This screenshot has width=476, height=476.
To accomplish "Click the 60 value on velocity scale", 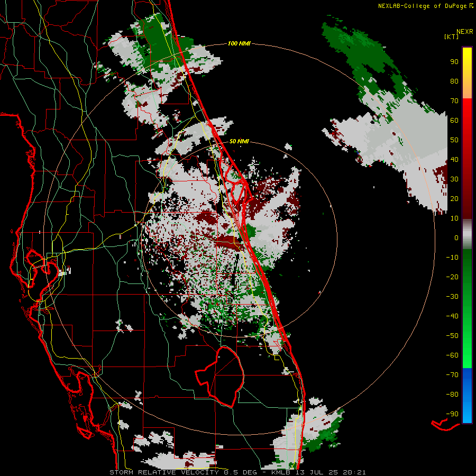I will click(454, 120).
